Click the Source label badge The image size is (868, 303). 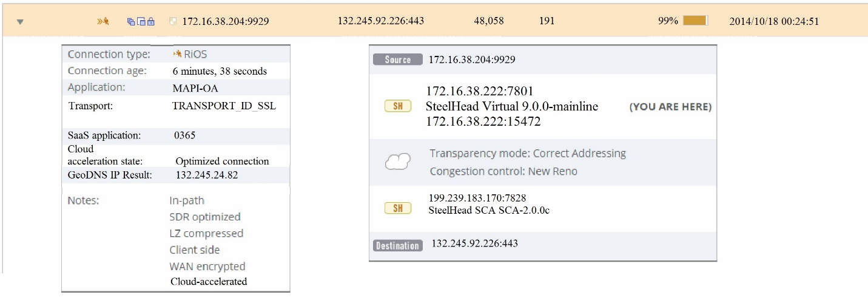pos(398,60)
